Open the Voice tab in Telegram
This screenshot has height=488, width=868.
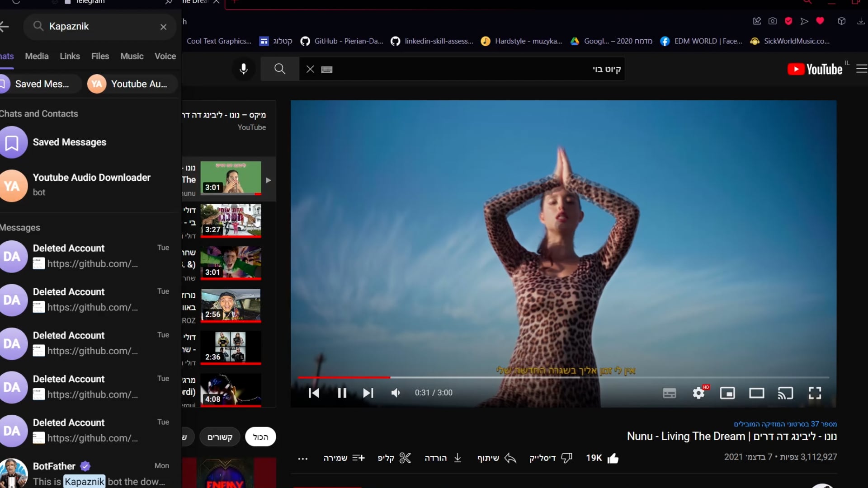[165, 56]
